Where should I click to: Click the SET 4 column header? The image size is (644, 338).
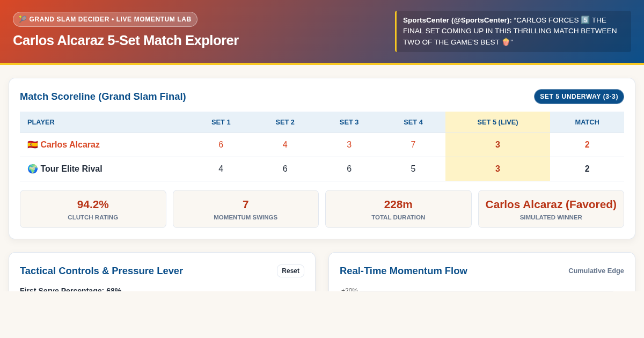click(x=413, y=122)
